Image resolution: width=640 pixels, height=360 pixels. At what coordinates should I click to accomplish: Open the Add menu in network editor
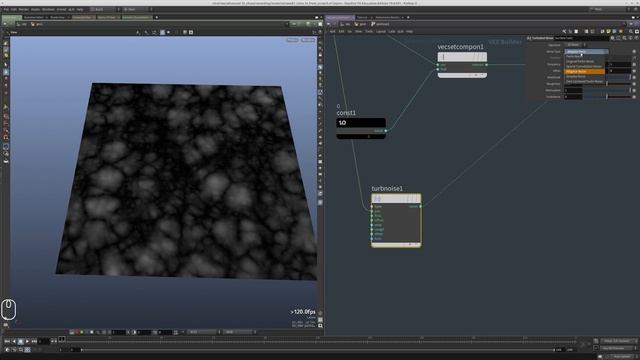332,31
